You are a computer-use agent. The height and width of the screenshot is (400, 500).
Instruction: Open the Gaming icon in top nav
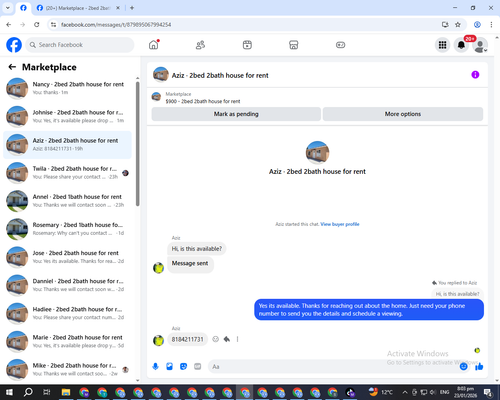point(340,45)
